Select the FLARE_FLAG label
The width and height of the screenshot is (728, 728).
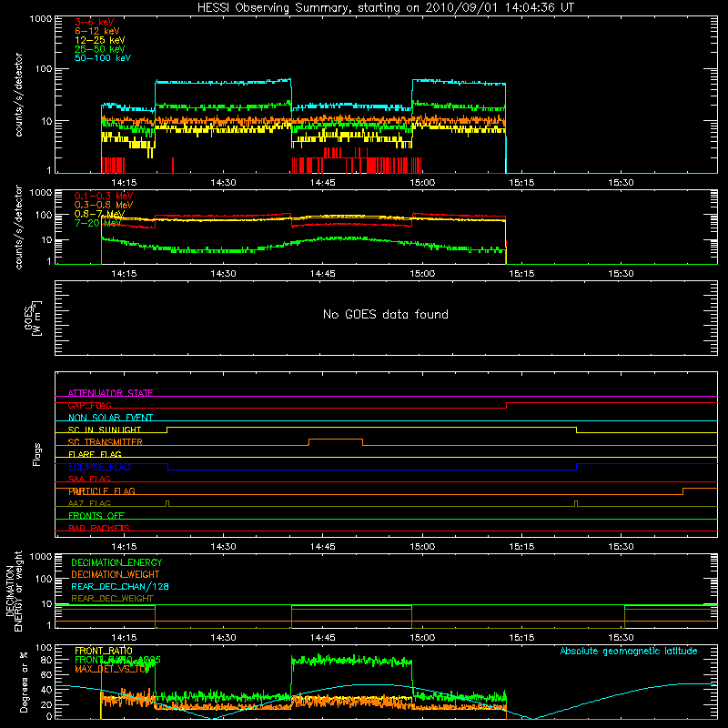95,454
